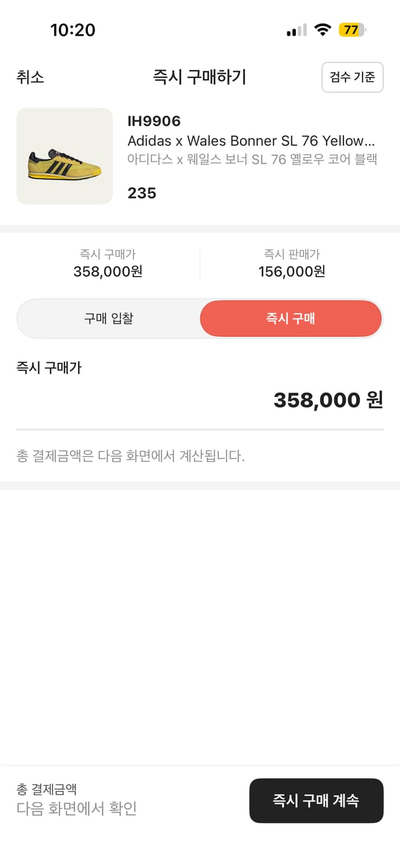Open the 검수 기준 guidelines
This screenshot has height=868, width=400.
pos(353,77)
